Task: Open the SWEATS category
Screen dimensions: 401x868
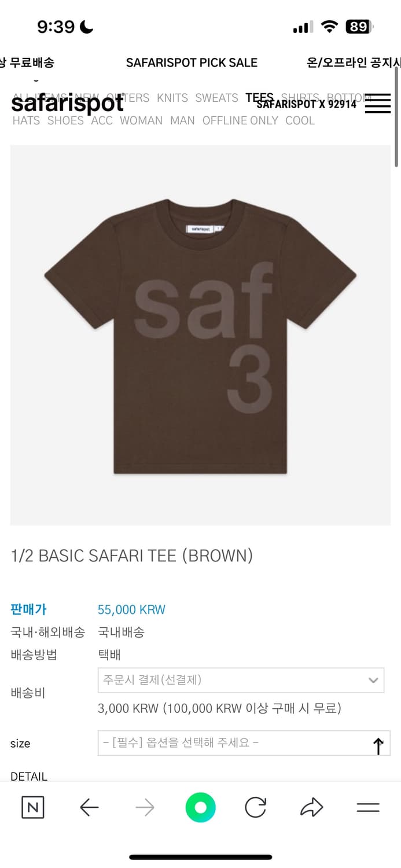Action: pos(216,98)
